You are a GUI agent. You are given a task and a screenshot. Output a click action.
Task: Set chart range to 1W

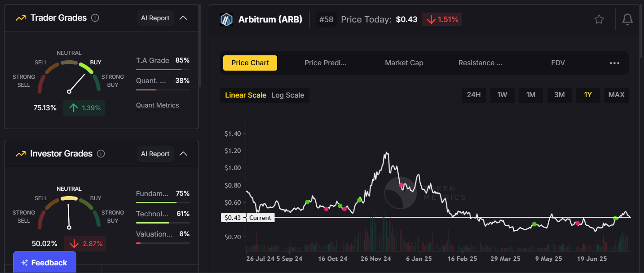coord(502,95)
